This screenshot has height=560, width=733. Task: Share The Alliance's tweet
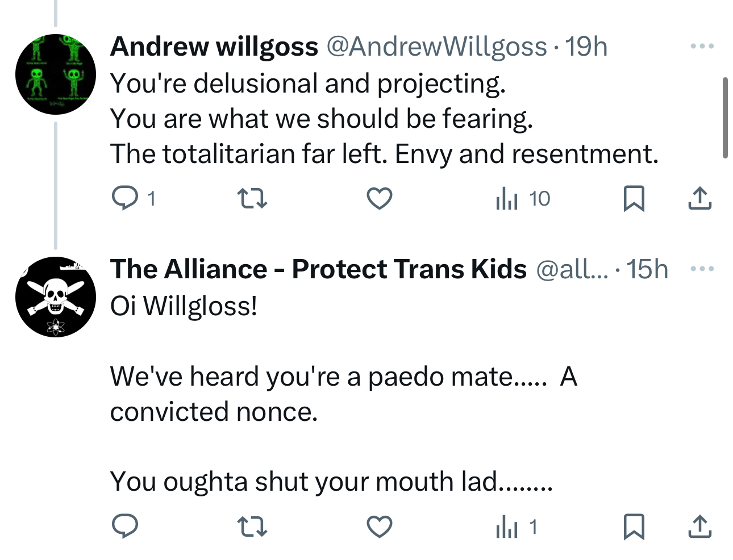click(699, 526)
